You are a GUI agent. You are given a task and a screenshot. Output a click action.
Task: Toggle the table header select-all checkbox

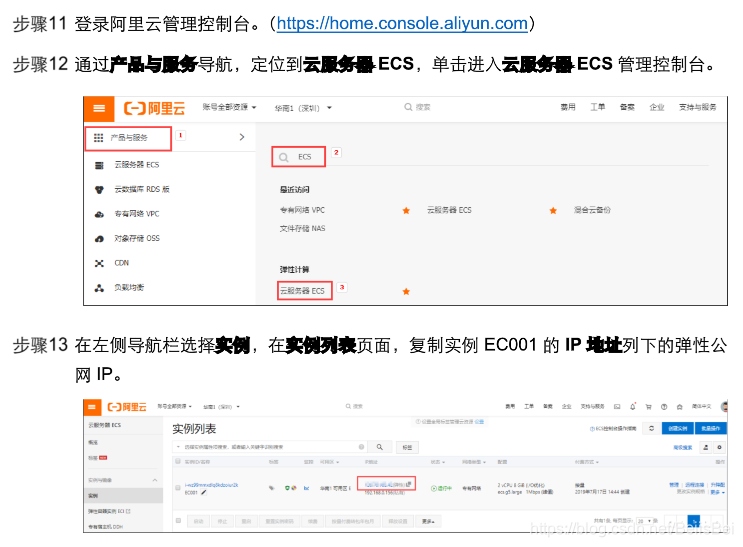[178, 461]
